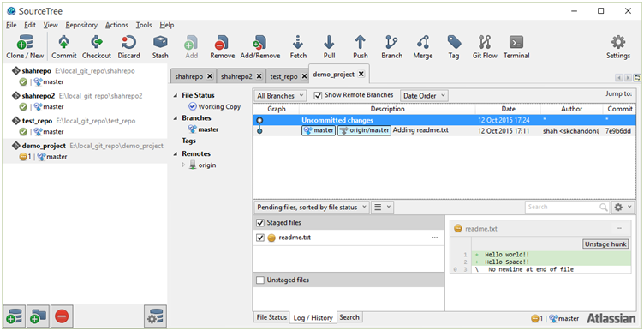Click the Add/Remove toolbar icon

pyautogui.click(x=260, y=47)
